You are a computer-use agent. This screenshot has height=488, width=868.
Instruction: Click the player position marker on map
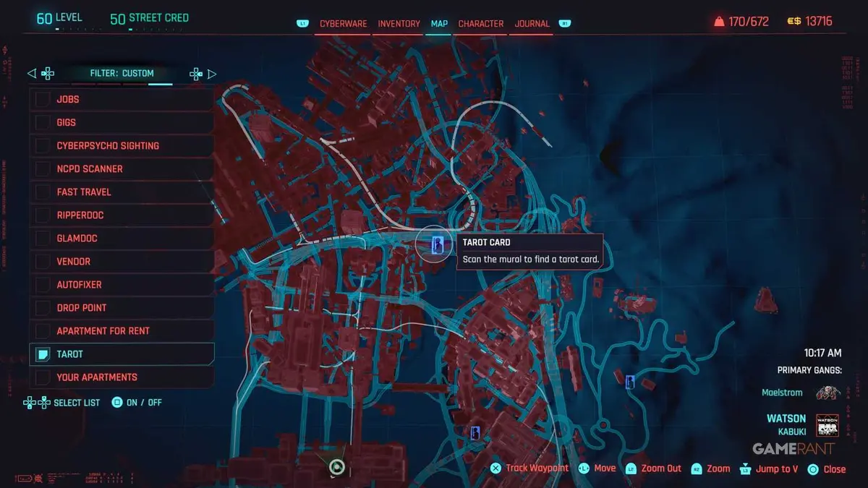336,467
